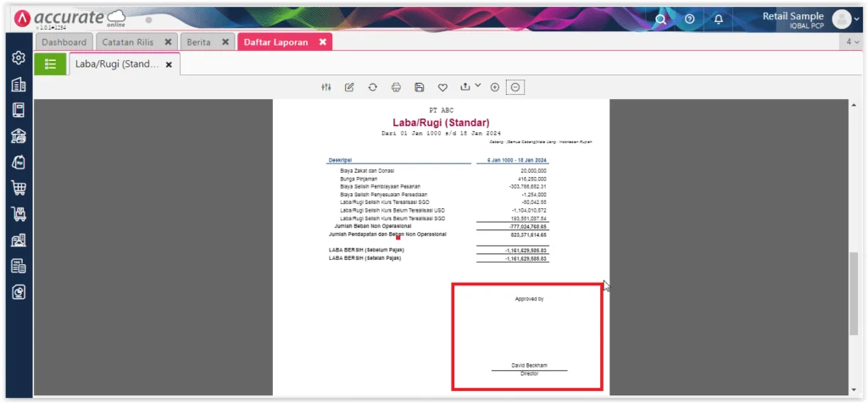Toggle the green report list panel button

click(x=50, y=63)
